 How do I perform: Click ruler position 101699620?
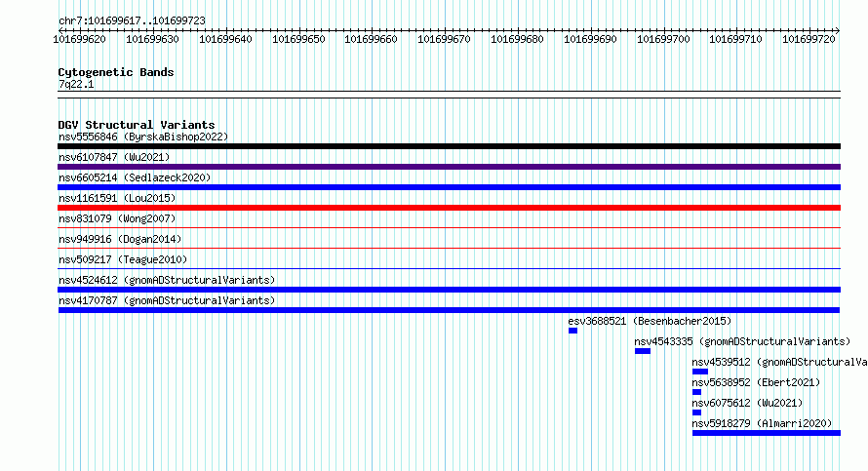click(79, 39)
